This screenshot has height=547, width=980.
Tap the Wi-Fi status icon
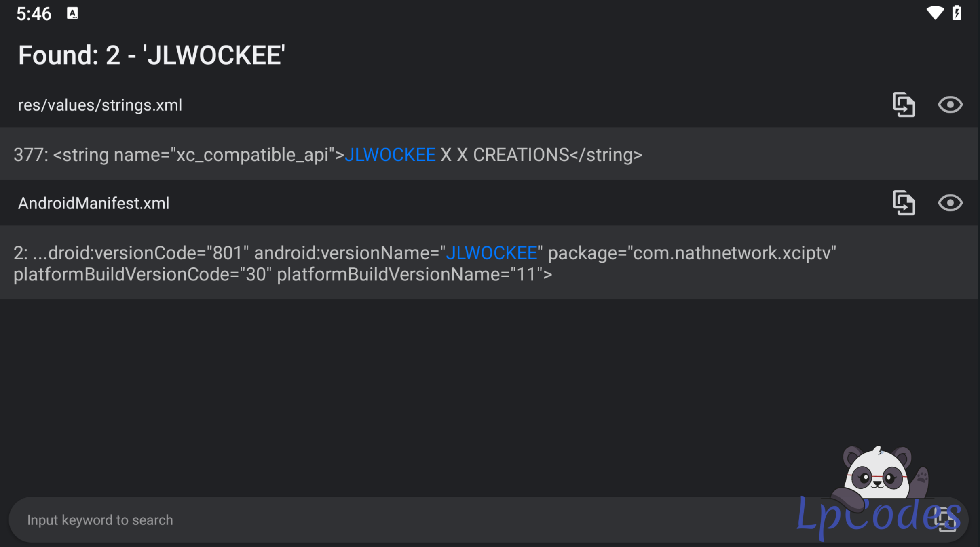coord(935,13)
